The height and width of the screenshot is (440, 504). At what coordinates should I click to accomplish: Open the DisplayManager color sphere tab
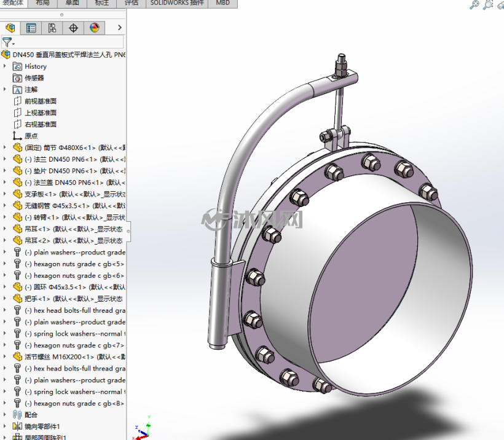tap(95, 28)
